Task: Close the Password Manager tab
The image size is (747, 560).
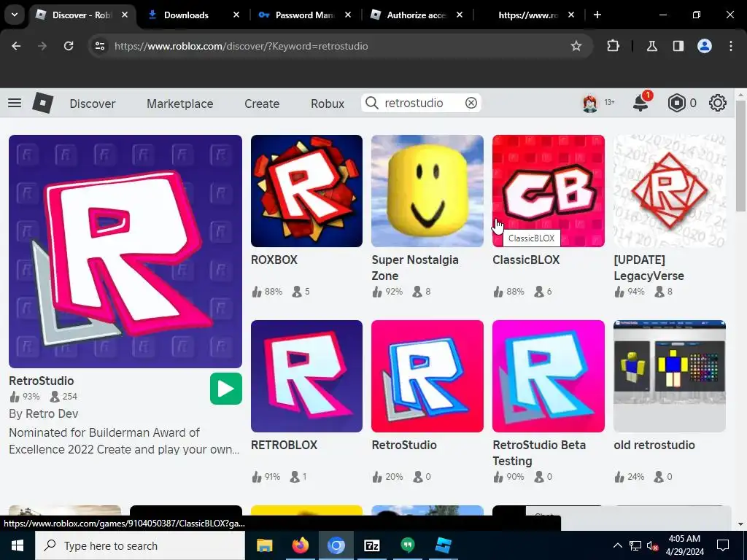Action: pos(348,15)
